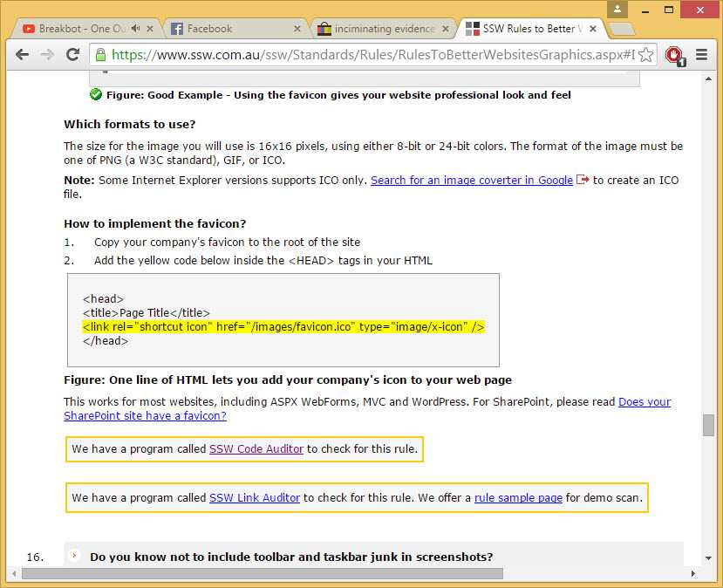Close the Chrome window
The height and width of the screenshot is (588, 723).
[700, 10]
